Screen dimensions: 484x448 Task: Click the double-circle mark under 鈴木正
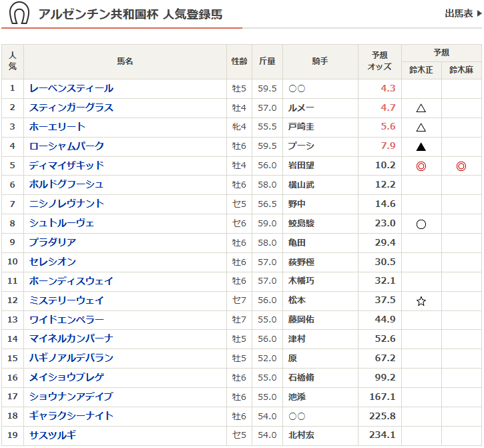point(421,166)
